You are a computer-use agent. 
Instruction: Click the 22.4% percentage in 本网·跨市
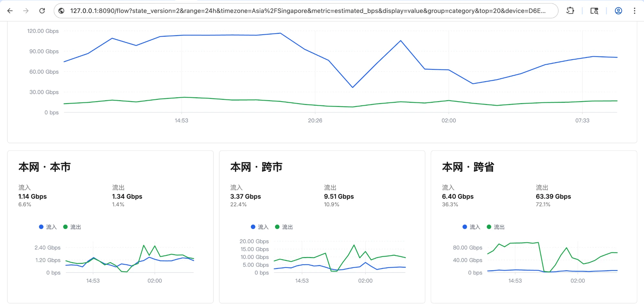[238, 205]
